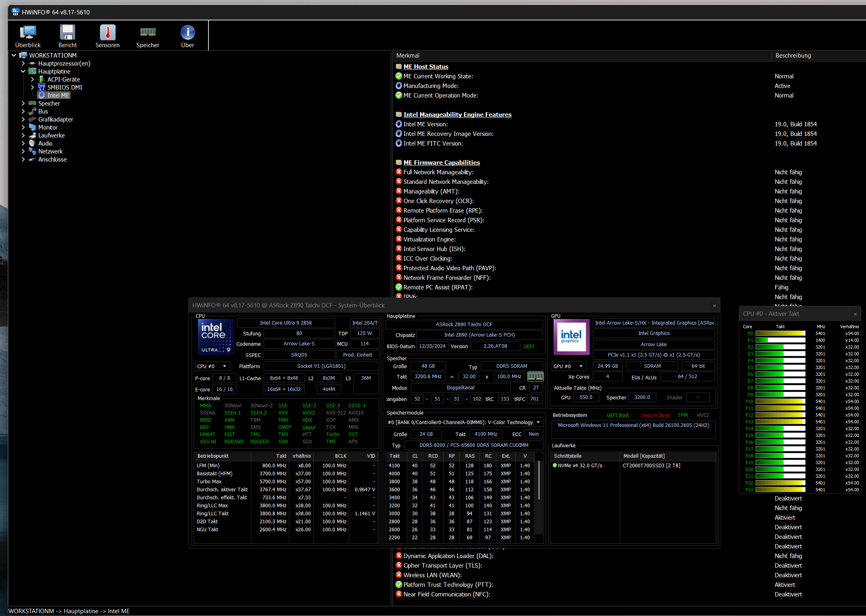This screenshot has height=616, width=866.
Task: Click the TPM status label
Action: (x=682, y=415)
